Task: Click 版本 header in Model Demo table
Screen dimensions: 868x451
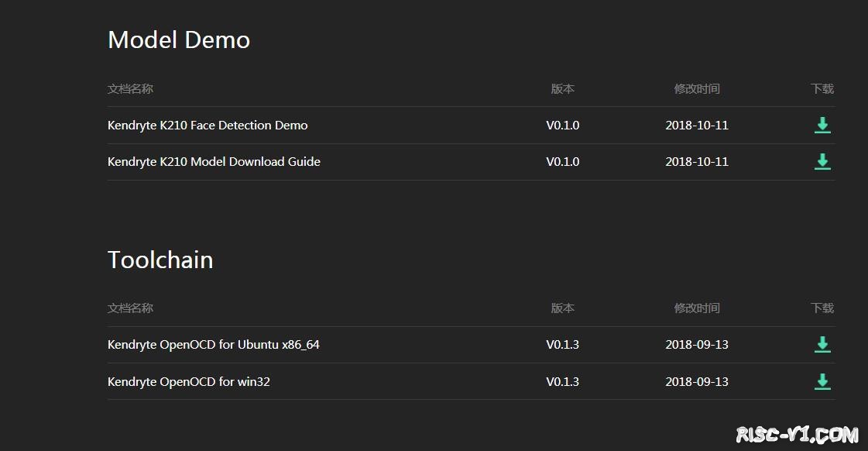Action: coord(562,88)
